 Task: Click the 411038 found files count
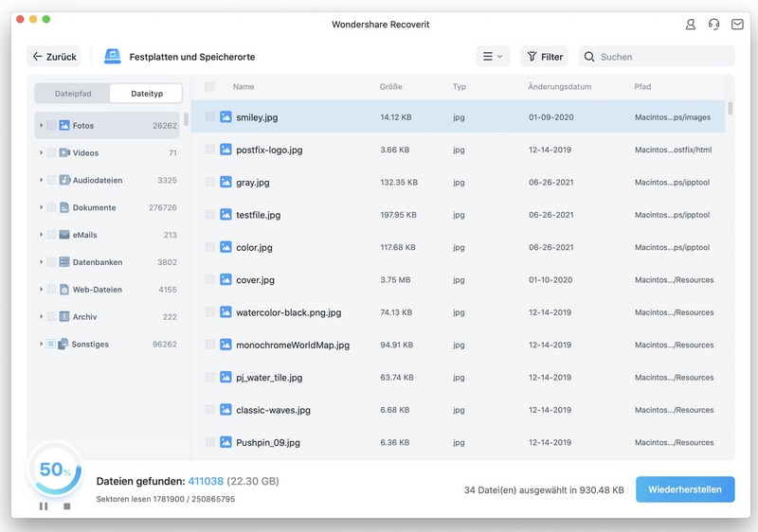click(206, 481)
